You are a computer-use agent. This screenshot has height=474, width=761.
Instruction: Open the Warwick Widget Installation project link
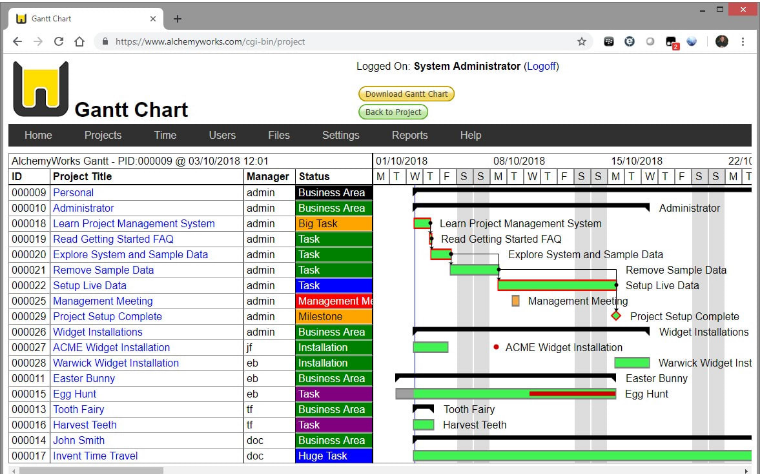pos(116,363)
